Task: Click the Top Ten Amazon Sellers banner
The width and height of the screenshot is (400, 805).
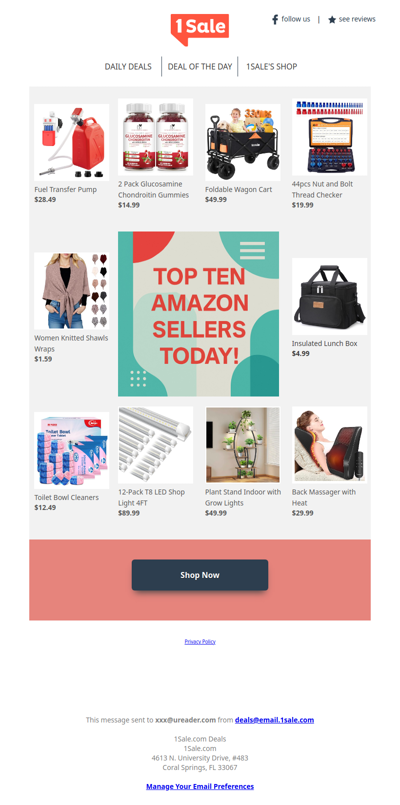Action: tap(199, 314)
